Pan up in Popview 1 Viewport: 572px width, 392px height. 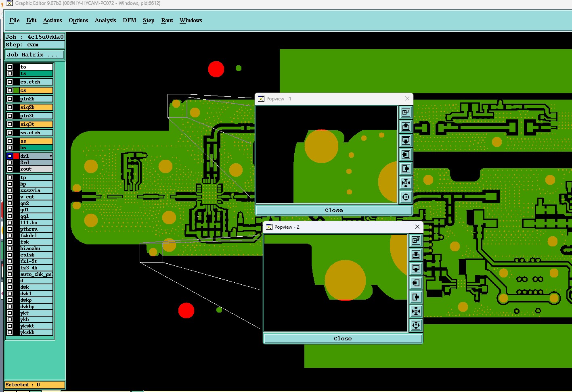click(406, 126)
